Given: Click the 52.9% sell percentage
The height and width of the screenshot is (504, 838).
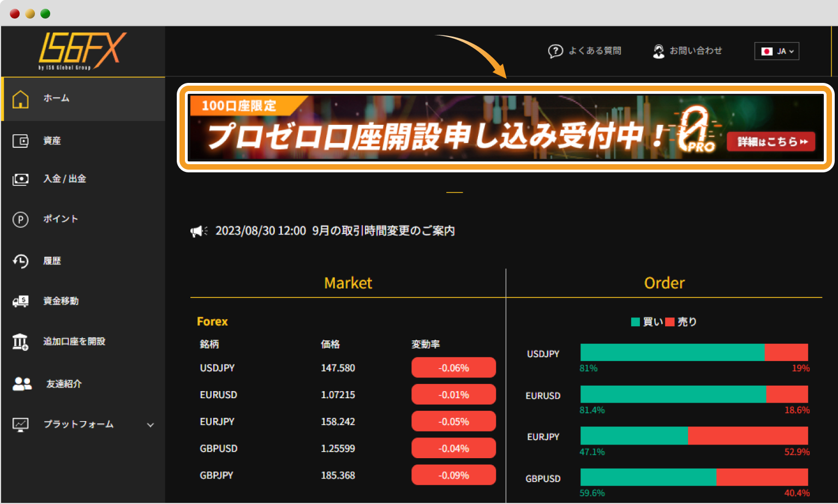Looking at the screenshot, I should coord(797,452).
